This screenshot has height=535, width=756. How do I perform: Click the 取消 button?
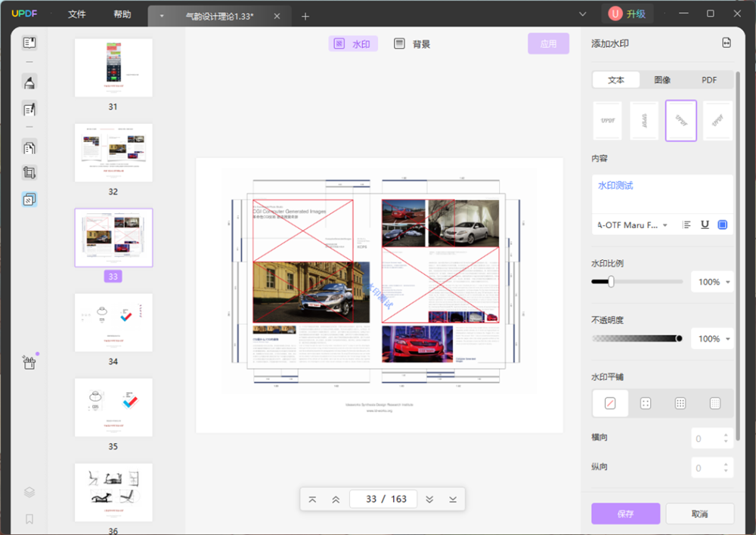[699, 514]
